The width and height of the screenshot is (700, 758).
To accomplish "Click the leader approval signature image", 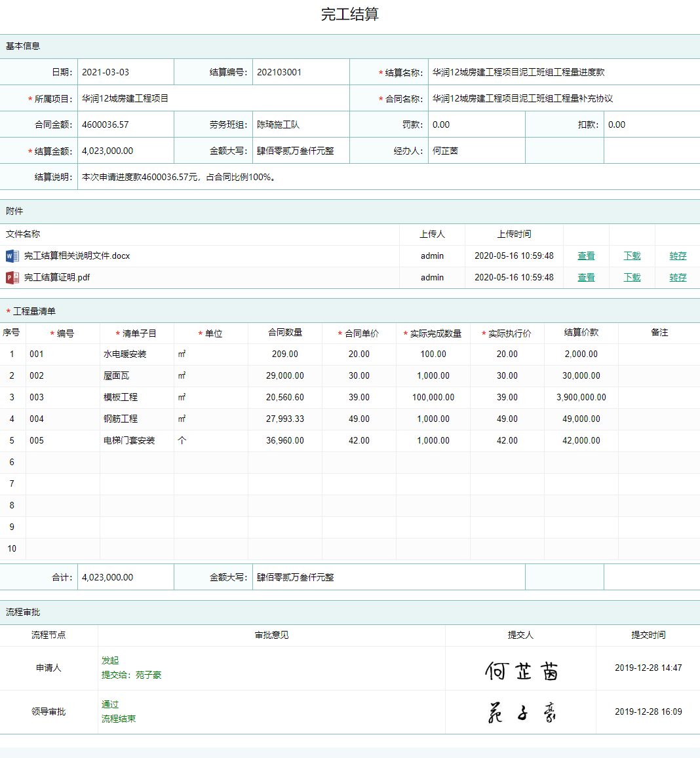I will pyautogui.click(x=522, y=713).
